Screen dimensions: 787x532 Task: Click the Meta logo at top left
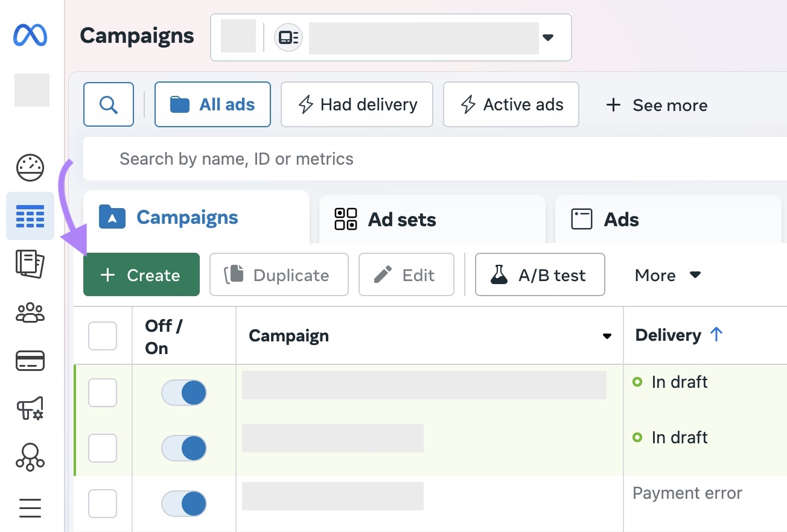[31, 35]
